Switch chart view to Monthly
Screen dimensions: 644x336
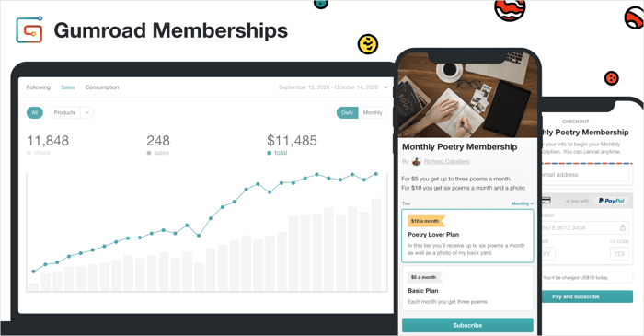tap(373, 112)
